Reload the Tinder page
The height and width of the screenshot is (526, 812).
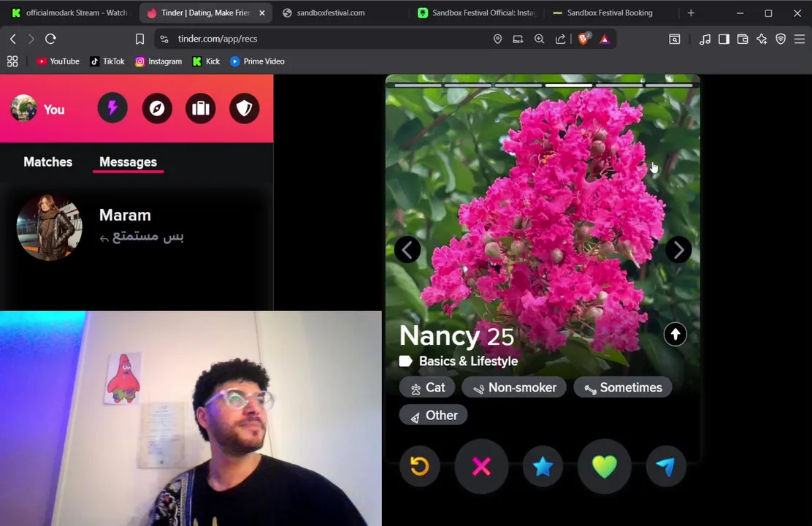pyautogui.click(x=50, y=39)
